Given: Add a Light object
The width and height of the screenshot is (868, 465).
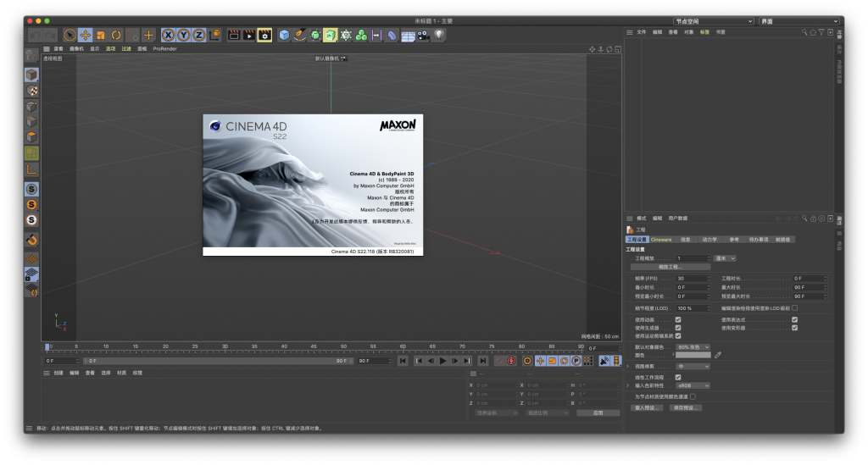Looking at the screenshot, I should pos(439,36).
